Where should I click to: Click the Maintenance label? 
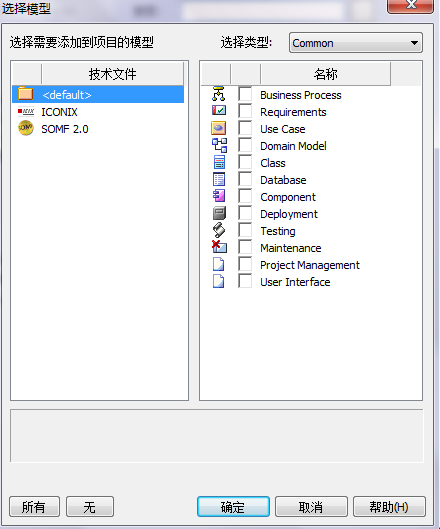pos(291,248)
